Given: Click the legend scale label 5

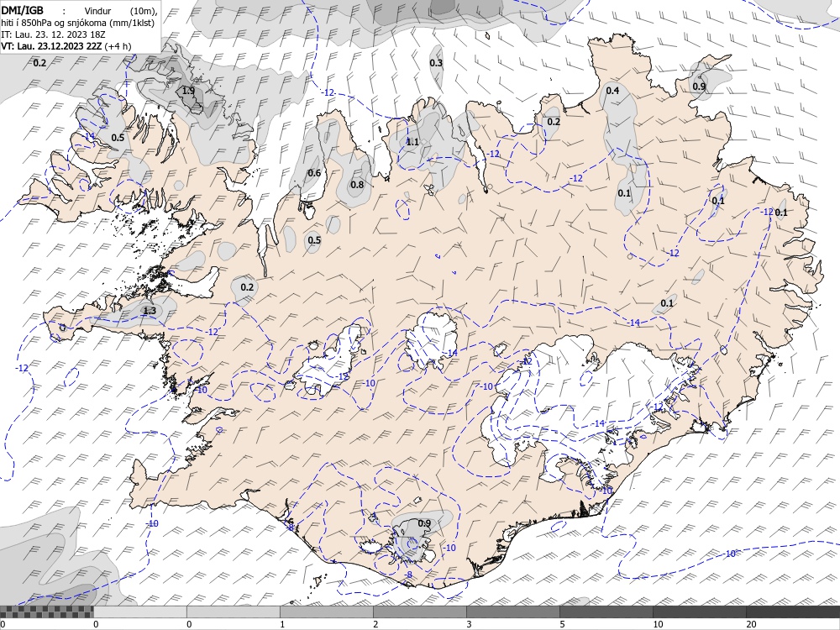Looking at the screenshot, I should click(563, 623).
